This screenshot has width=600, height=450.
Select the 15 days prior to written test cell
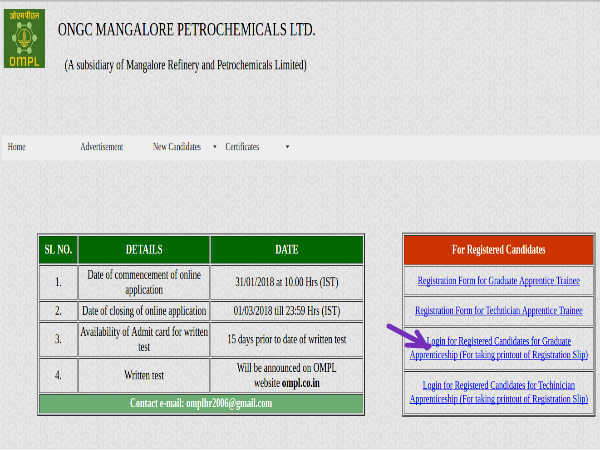(x=287, y=339)
